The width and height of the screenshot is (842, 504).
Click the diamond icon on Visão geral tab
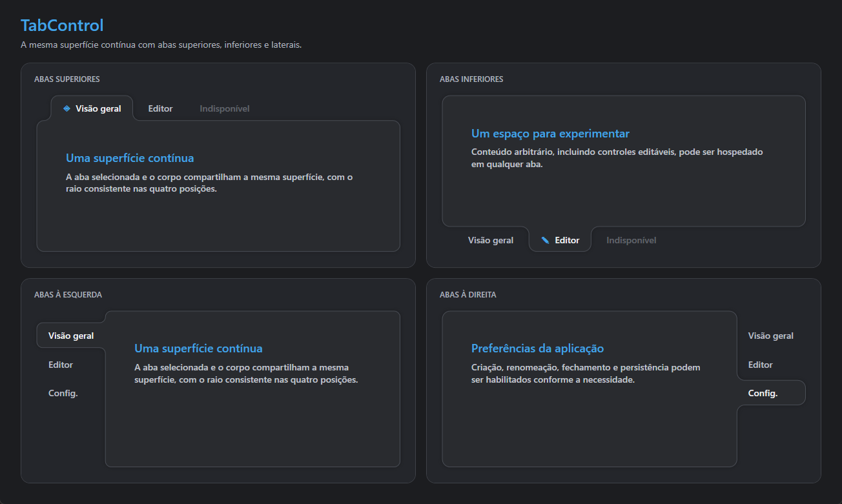[67, 108]
